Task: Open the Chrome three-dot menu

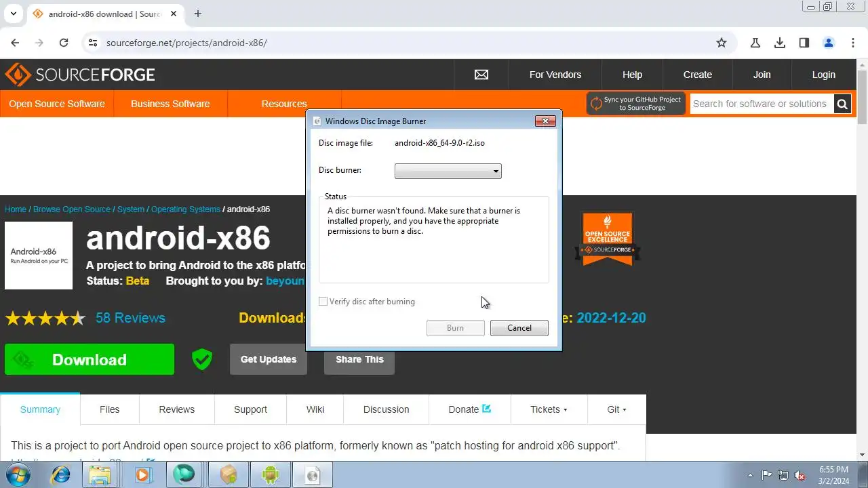Action: (x=853, y=43)
